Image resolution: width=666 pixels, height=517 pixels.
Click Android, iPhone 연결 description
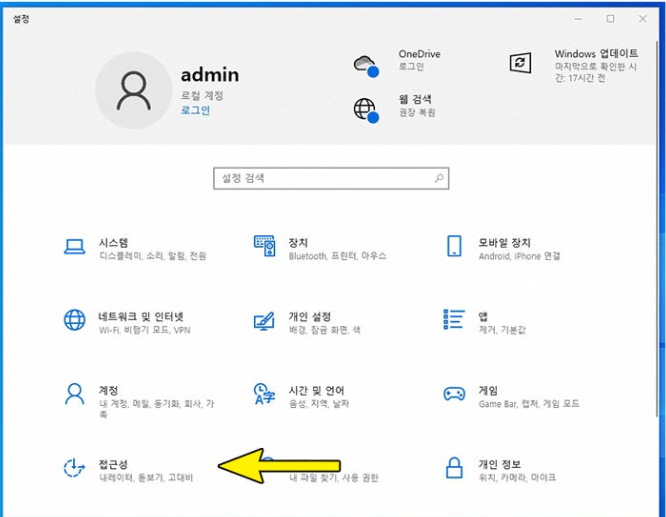519,256
